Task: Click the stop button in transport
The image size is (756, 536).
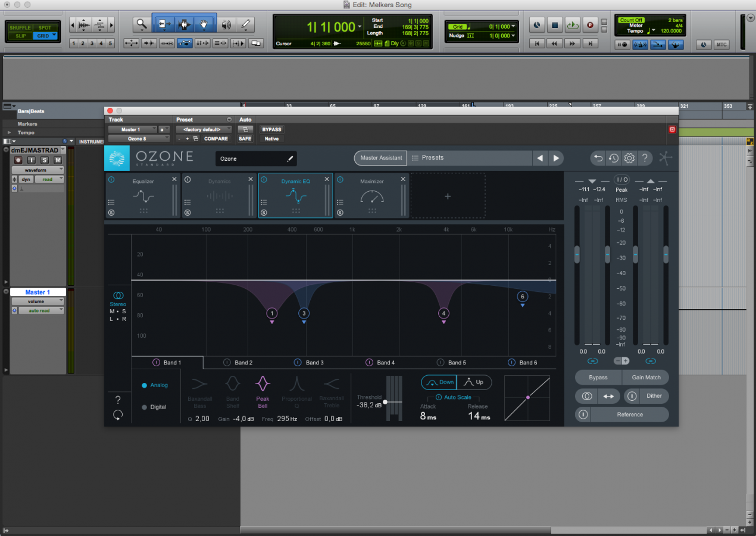Action: tap(555, 25)
